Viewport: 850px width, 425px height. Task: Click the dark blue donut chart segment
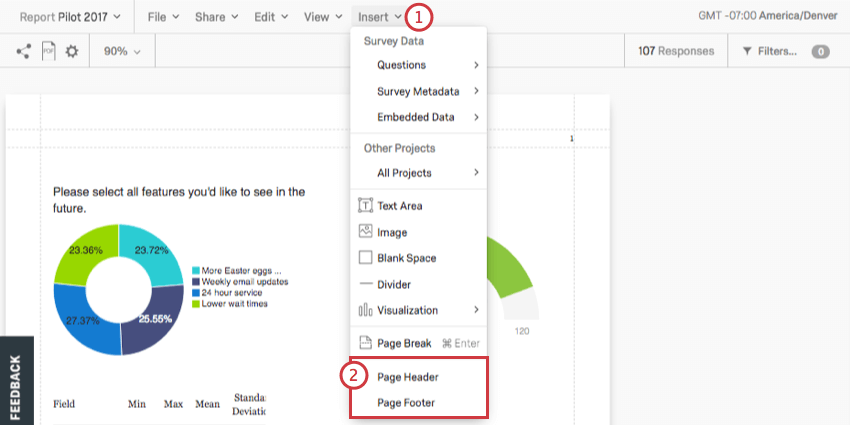point(153,317)
